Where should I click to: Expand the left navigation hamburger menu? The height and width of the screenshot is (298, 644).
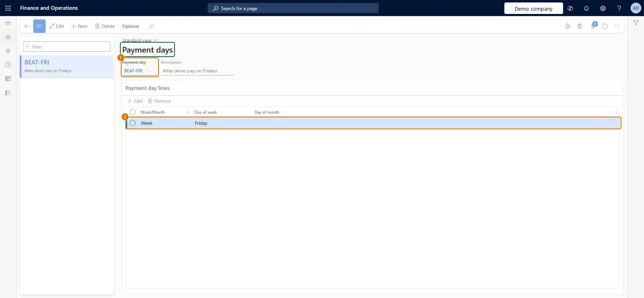point(8,23)
